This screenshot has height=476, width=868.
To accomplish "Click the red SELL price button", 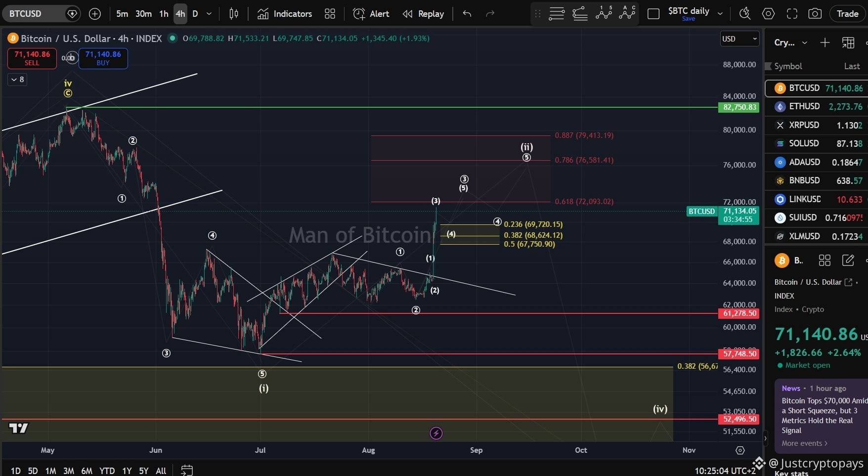I will click(x=32, y=58).
